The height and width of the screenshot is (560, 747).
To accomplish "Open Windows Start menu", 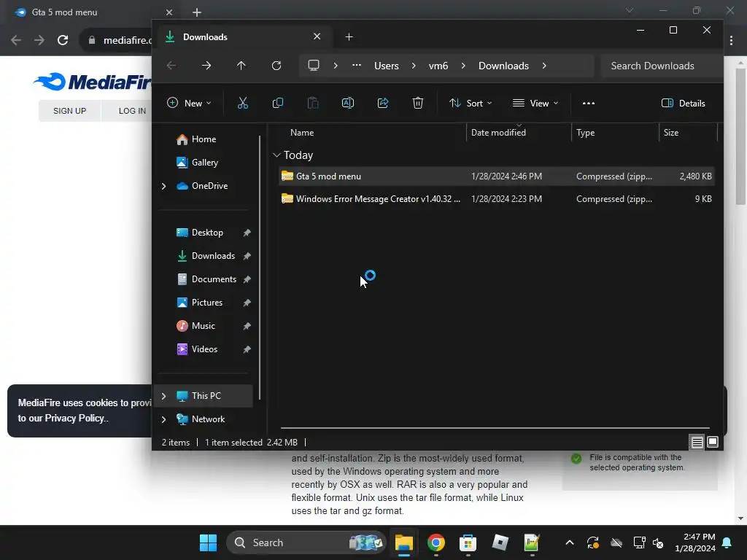I will tap(208, 542).
